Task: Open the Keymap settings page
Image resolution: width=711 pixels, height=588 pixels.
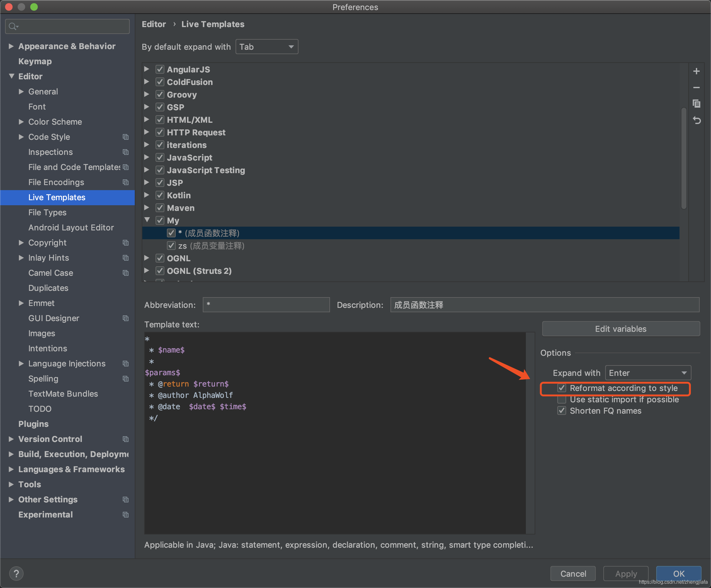Action: click(x=35, y=61)
